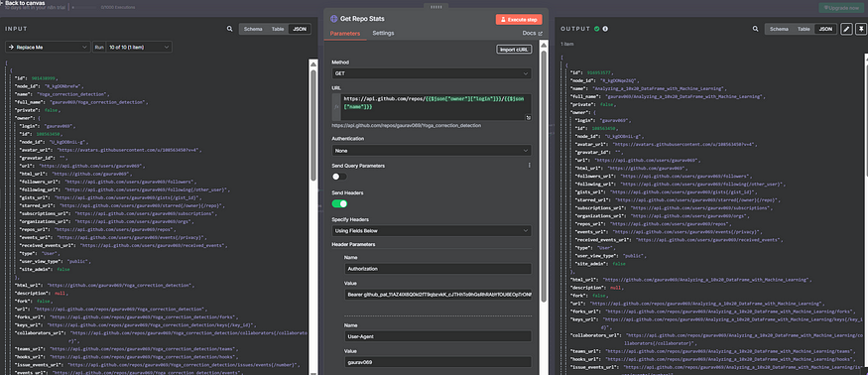The width and height of the screenshot is (868, 375).
Task: Click the Import cURL button
Action: coord(514,50)
